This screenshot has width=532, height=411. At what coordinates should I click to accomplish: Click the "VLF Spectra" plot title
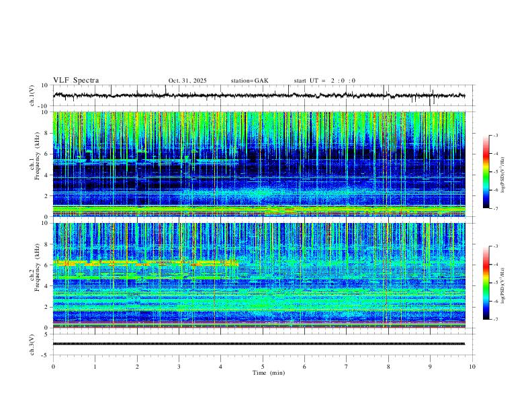pyautogui.click(x=76, y=81)
